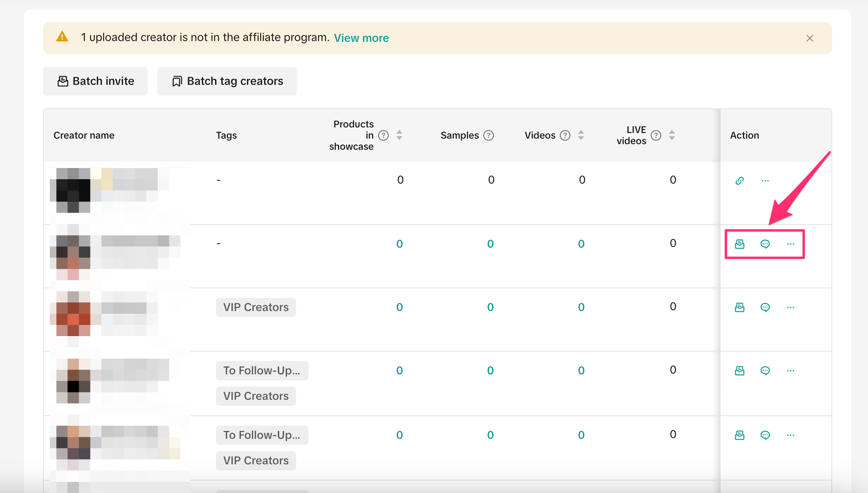Click the invite icon in the highlighted row
Image resolution: width=868 pixels, height=493 pixels.
point(739,244)
